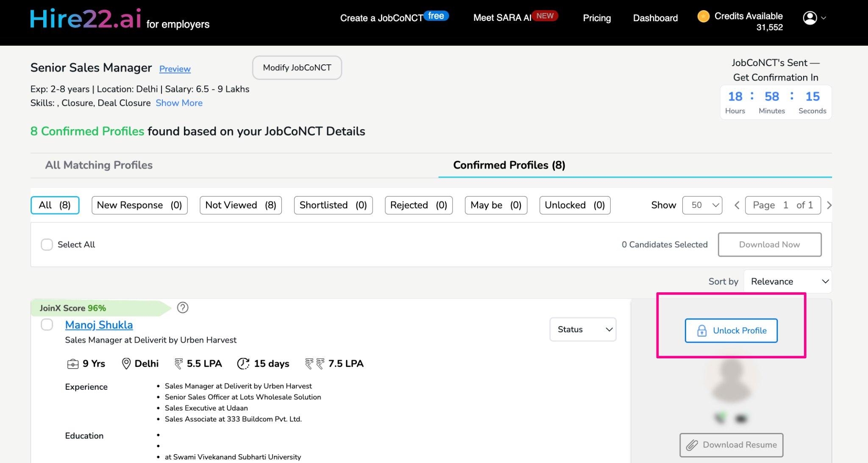Click the Hire22.ai logo

(x=86, y=19)
